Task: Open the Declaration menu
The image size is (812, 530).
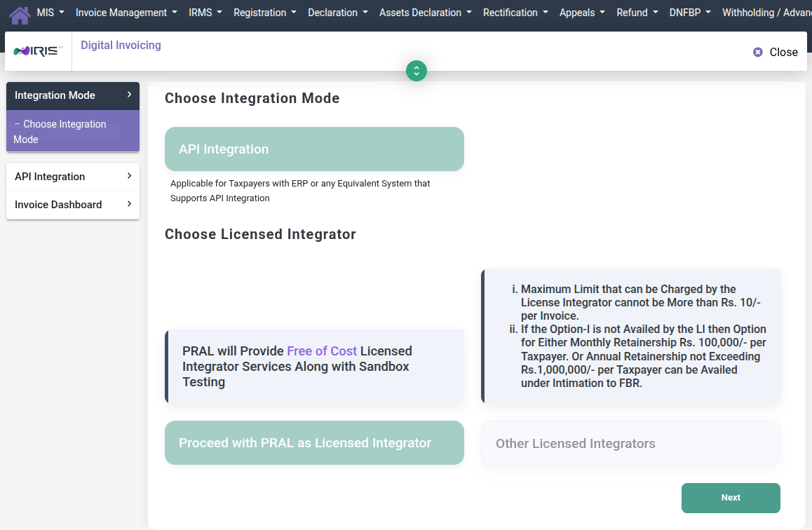Action: click(x=337, y=12)
